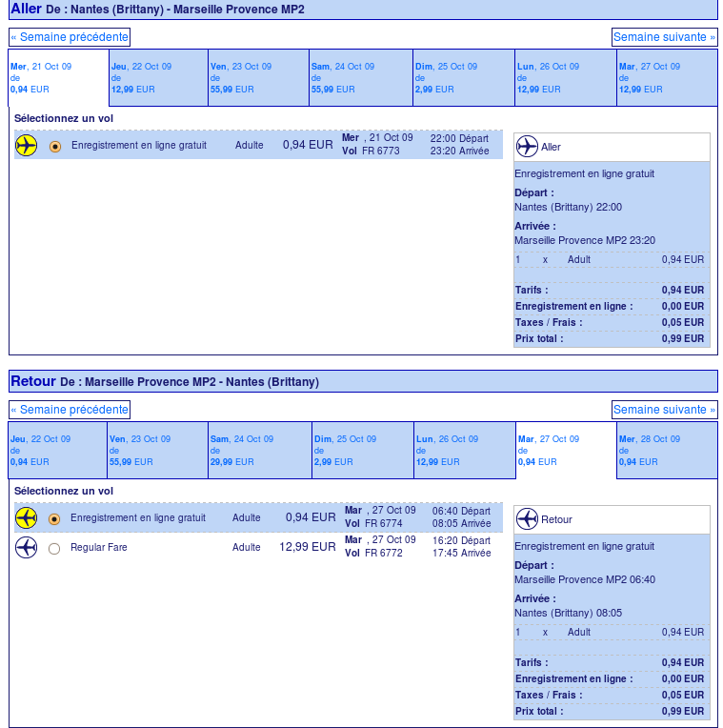Click plane icon in Aller summary panel
Image resolution: width=723 pixels, height=728 pixels.
527,147
